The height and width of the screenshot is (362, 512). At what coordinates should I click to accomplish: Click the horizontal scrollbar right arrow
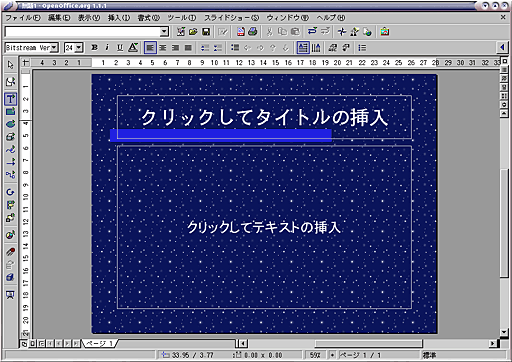tap(492, 343)
